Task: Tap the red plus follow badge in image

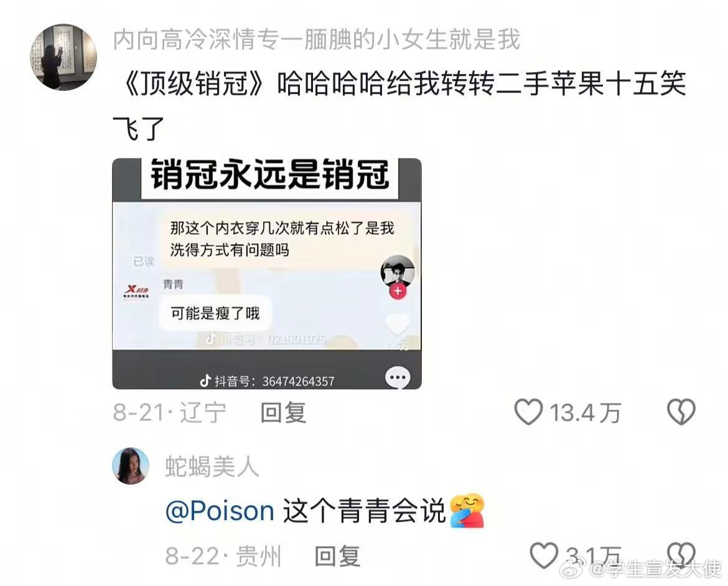Action: 398,291
